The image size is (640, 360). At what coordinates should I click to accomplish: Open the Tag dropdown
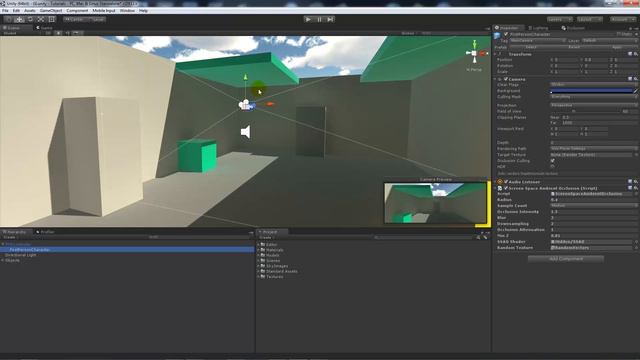pos(537,40)
